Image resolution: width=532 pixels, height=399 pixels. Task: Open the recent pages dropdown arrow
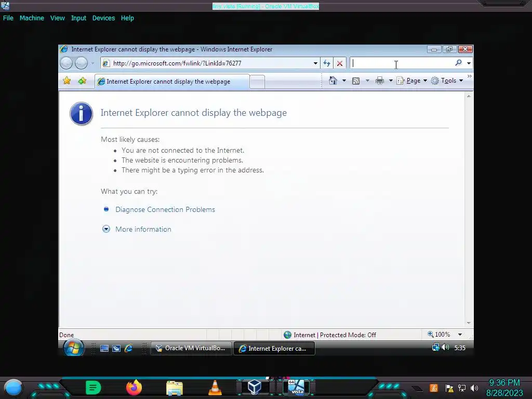pos(92,63)
